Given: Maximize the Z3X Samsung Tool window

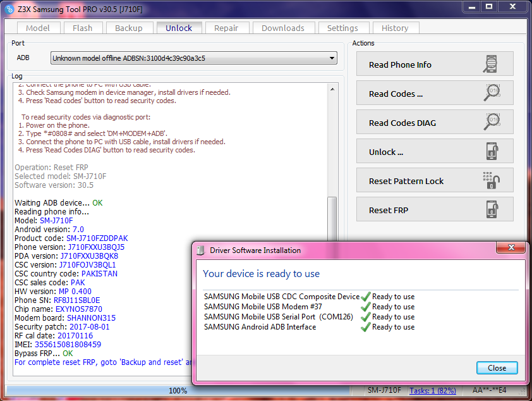Looking at the screenshot, I should [489, 7].
